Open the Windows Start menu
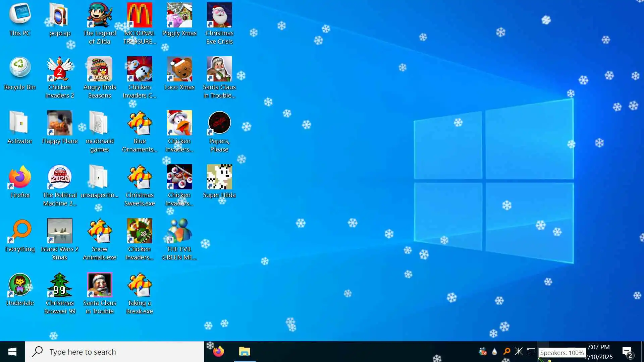 [12, 352]
